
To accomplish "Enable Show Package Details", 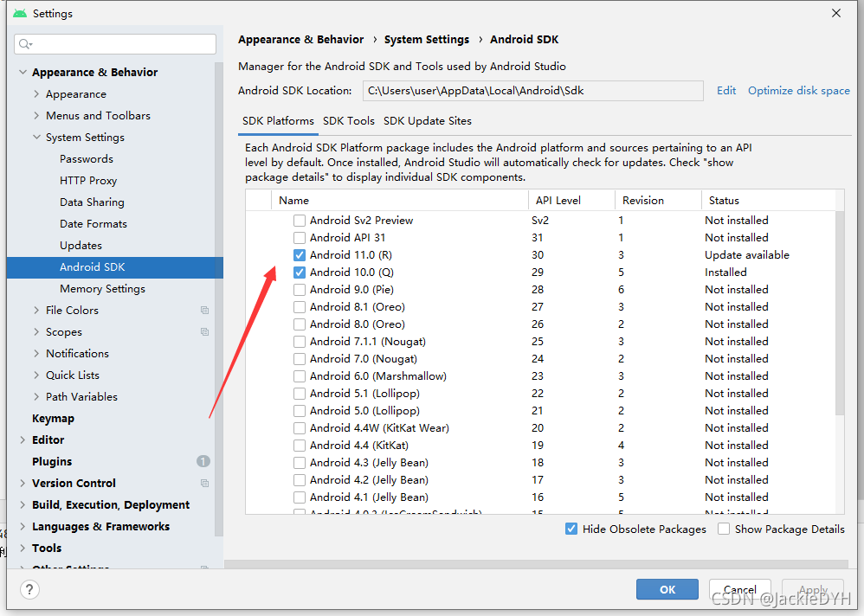I will (x=724, y=529).
